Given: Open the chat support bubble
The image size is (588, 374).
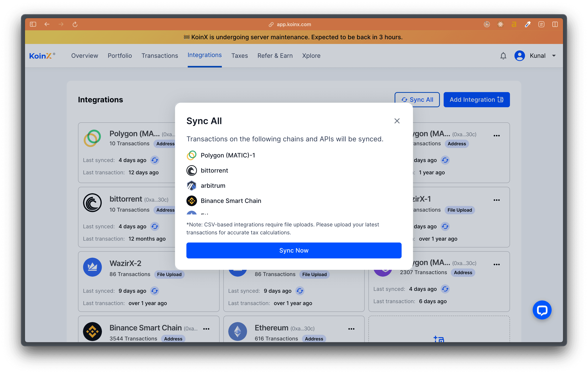Looking at the screenshot, I should (542, 310).
